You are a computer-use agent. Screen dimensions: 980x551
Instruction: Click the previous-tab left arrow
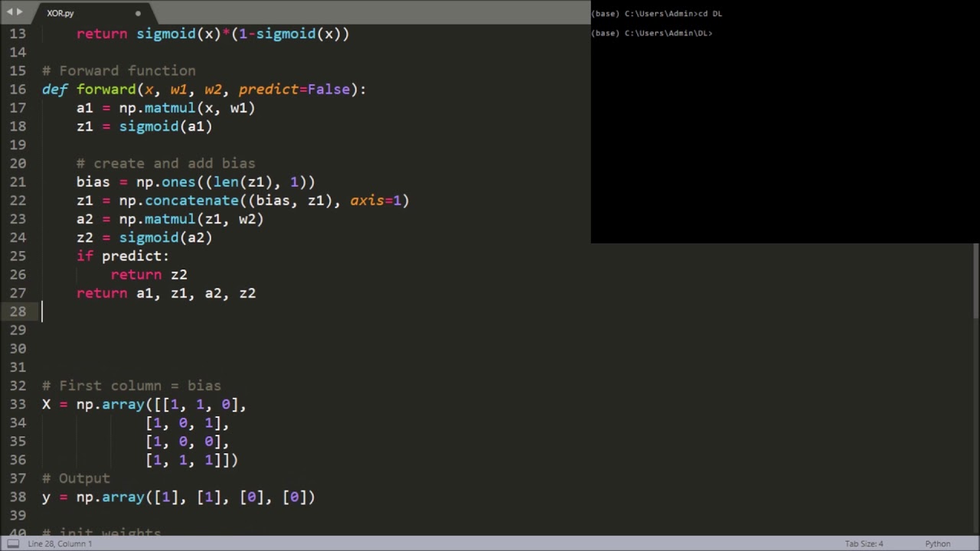click(x=10, y=12)
